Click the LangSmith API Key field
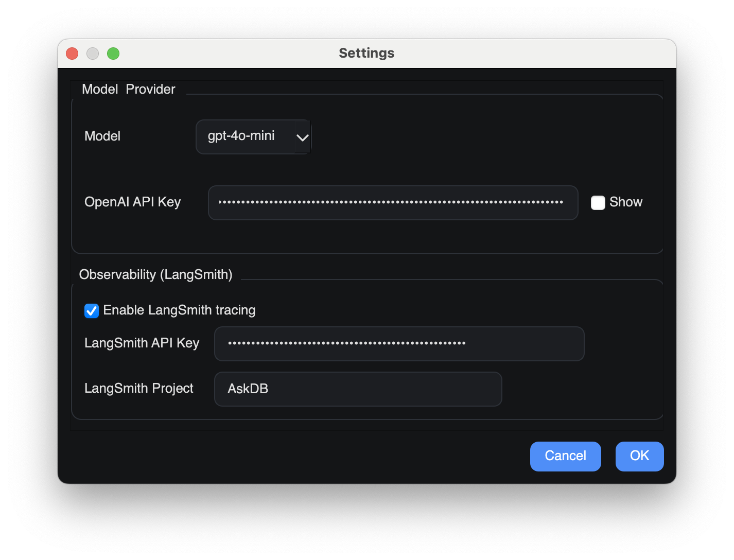This screenshot has width=734, height=560. tap(399, 344)
